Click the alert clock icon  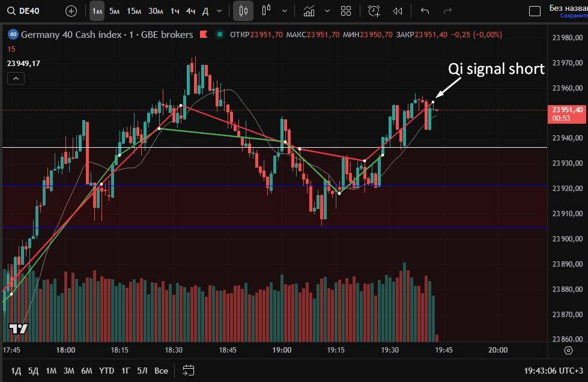click(x=374, y=11)
